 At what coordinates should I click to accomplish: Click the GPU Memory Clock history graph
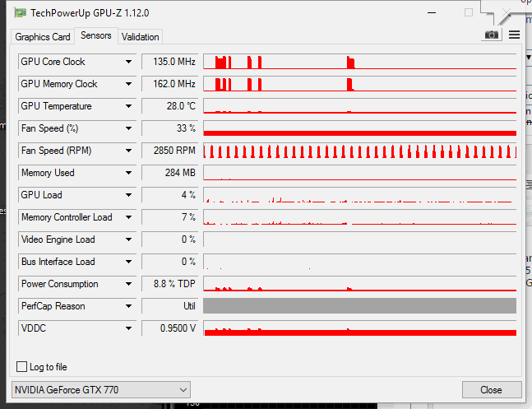tap(359, 84)
